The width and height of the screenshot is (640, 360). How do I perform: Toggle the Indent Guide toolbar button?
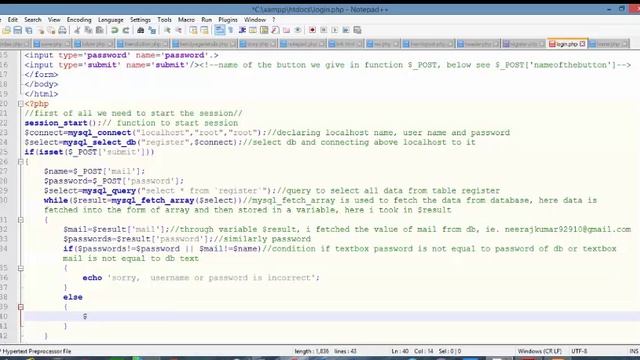click(242, 30)
